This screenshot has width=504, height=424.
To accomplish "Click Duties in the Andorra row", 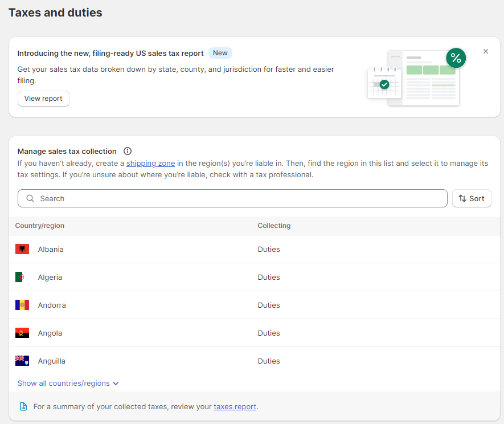I will pos(269,305).
